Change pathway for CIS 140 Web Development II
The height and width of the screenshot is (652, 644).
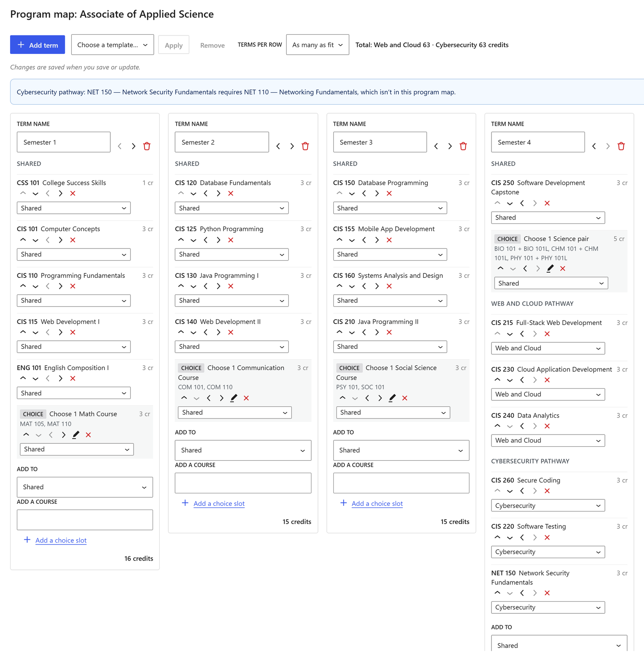231,347
